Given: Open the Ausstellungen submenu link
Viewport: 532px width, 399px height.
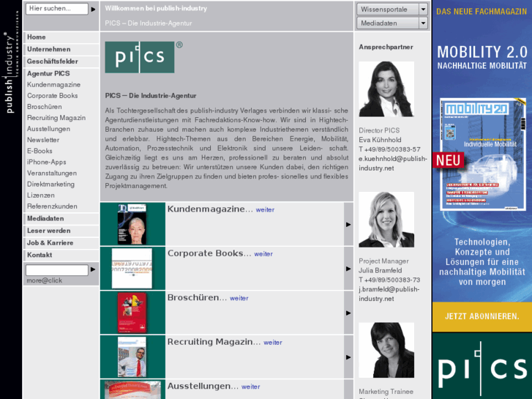Looking at the screenshot, I should tap(48, 129).
